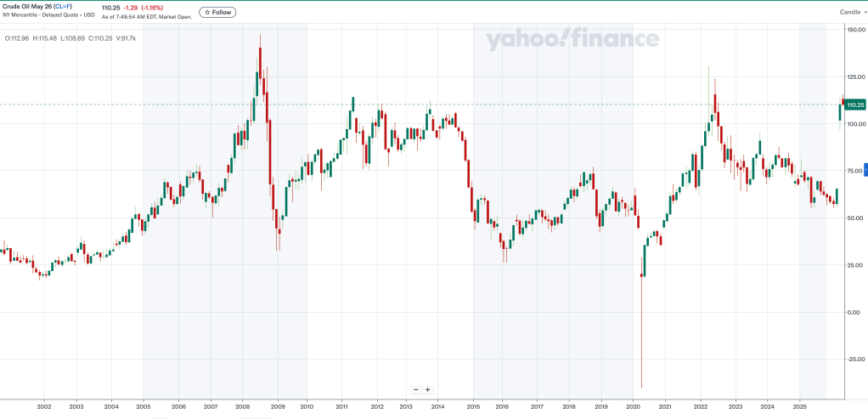Click the blue marker on the price axis

point(865,168)
